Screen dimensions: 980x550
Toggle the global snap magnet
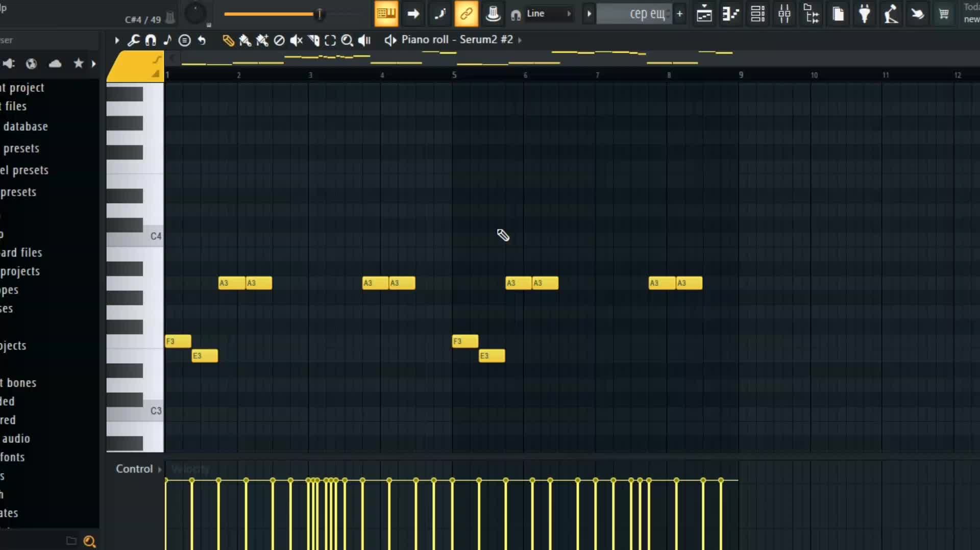point(516,15)
